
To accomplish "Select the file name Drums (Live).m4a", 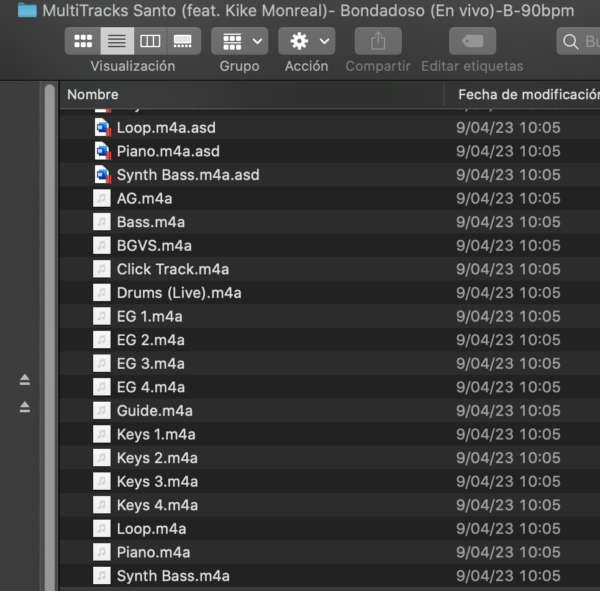I will (179, 293).
